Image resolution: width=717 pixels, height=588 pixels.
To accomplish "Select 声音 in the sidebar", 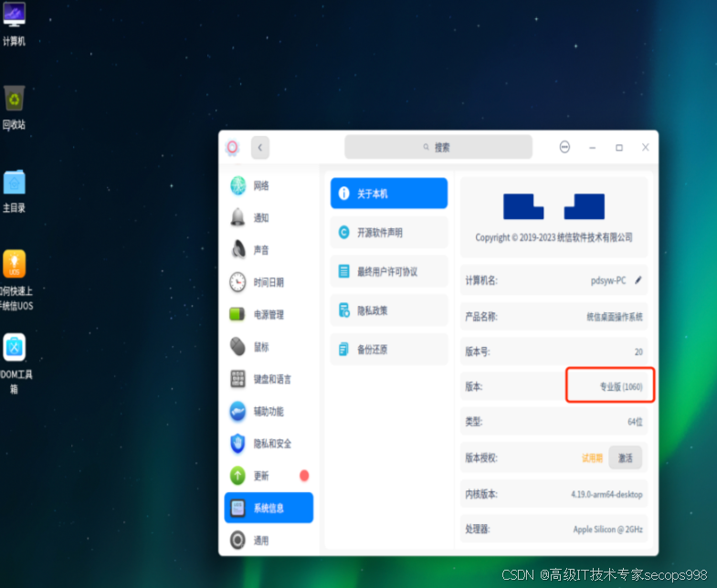I will (269, 249).
